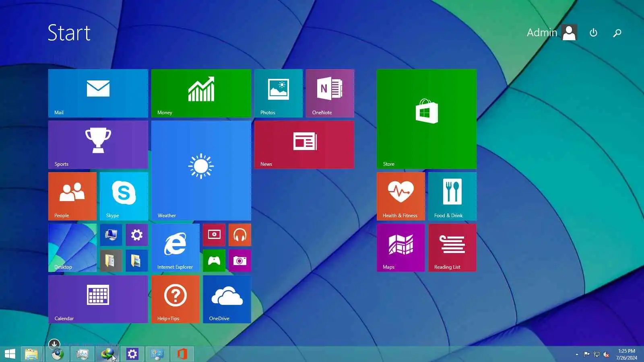Open the Windows Store tile
Screen dimensions: 644x362
coord(427,119)
